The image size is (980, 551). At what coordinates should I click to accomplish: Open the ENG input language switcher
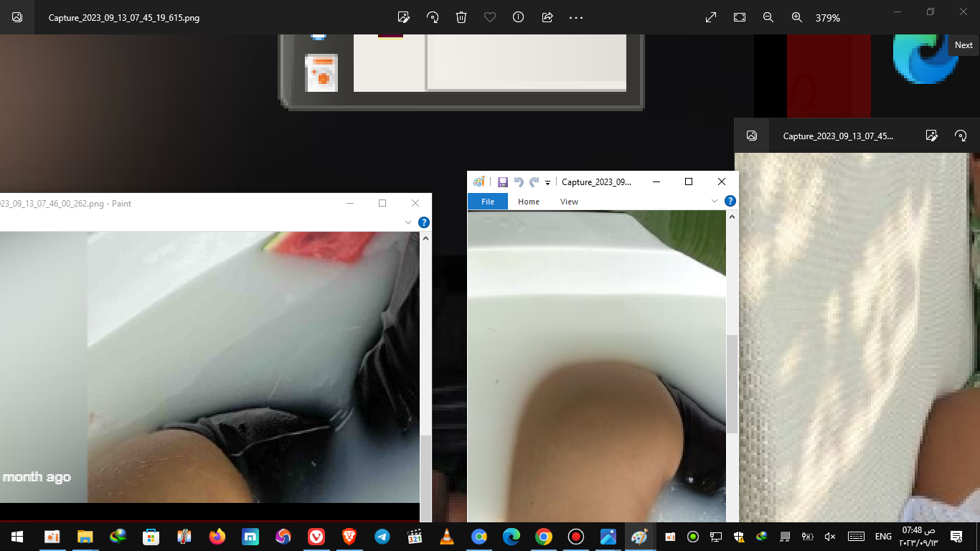tap(883, 537)
